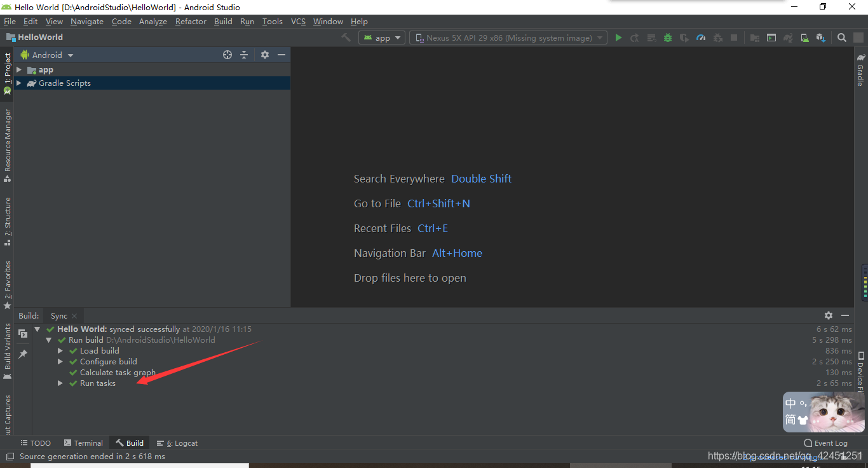Image resolution: width=868 pixels, height=468 pixels.
Task: Open the Event Log
Action: 825,443
